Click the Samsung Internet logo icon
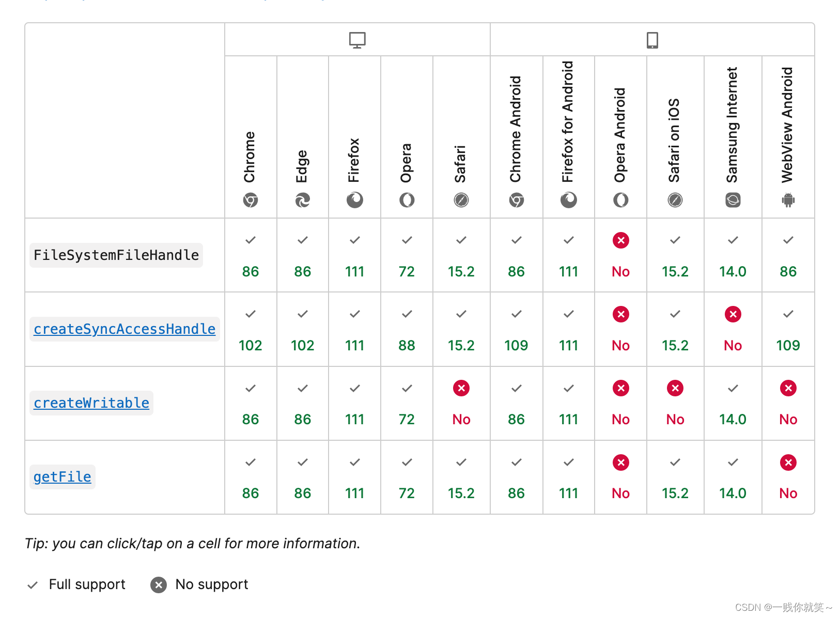This screenshot has width=840, height=617. click(x=733, y=200)
